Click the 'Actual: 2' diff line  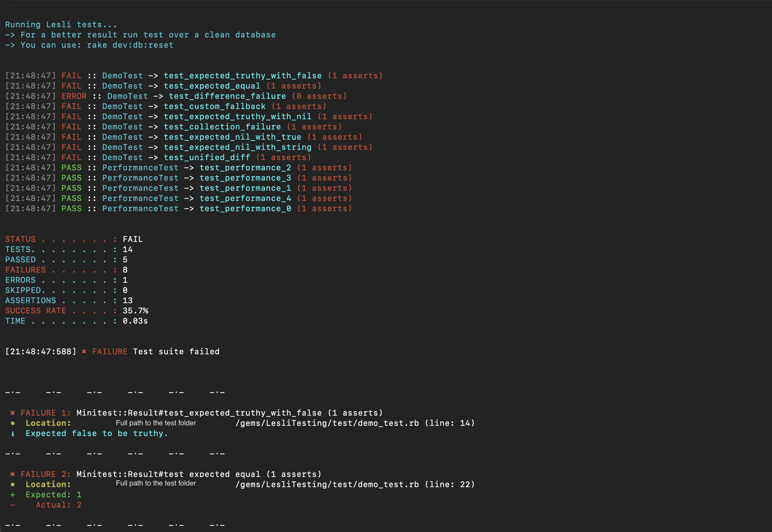[x=59, y=505]
